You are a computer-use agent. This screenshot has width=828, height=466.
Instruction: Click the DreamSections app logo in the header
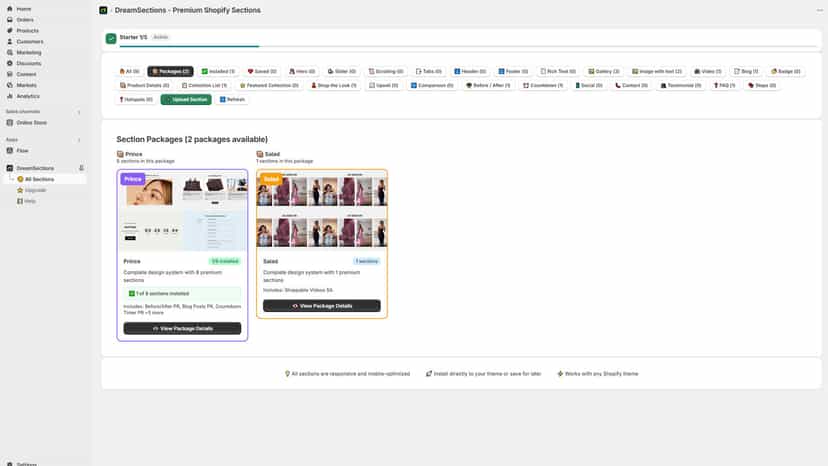pos(104,10)
